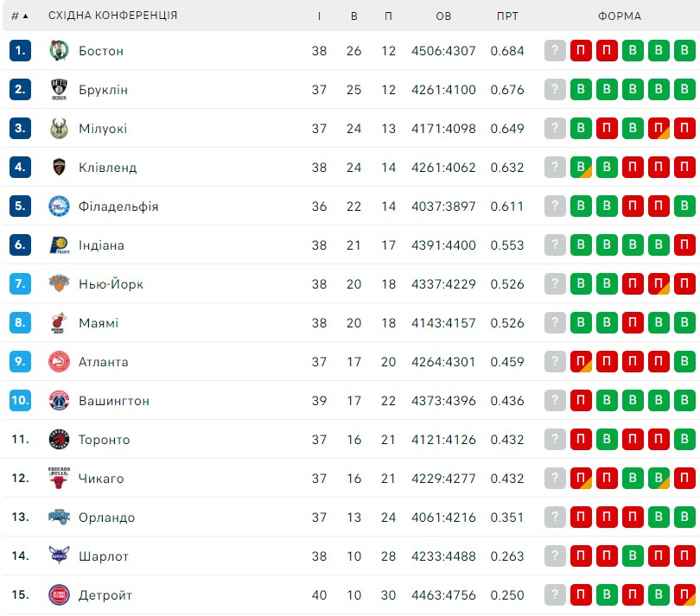Click Boston's gray upcoming-match question badge

(x=555, y=50)
